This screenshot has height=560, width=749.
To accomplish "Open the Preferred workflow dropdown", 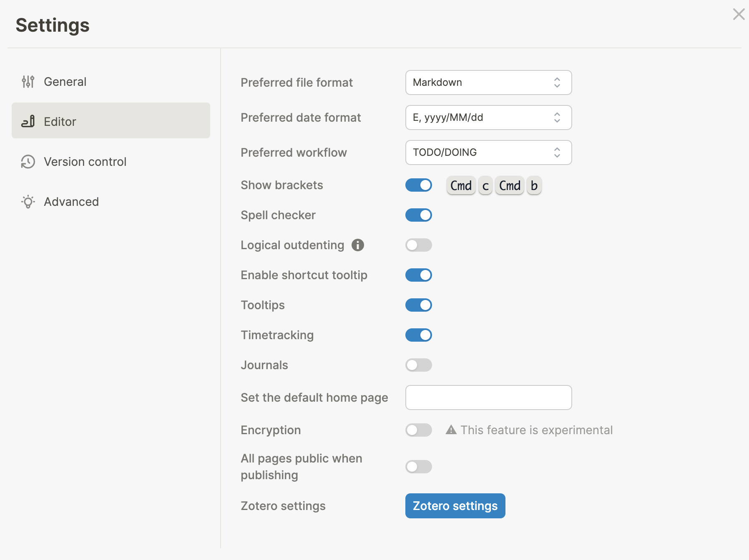I will 488,152.
